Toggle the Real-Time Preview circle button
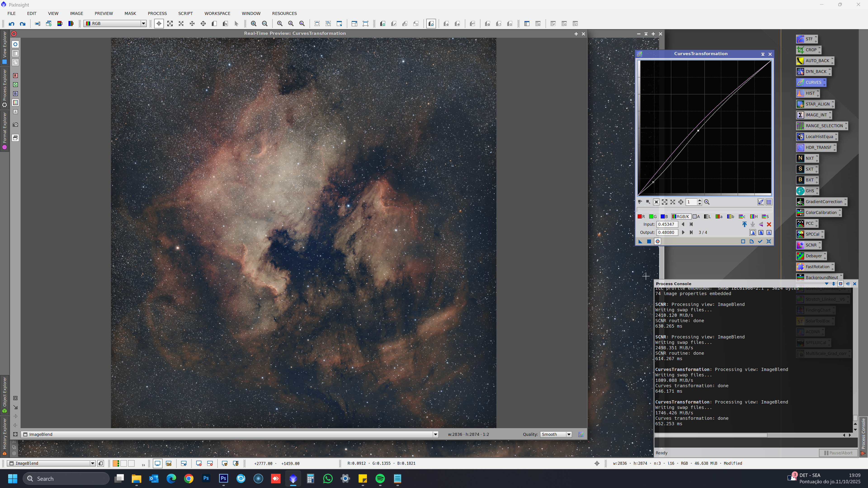 657,242
